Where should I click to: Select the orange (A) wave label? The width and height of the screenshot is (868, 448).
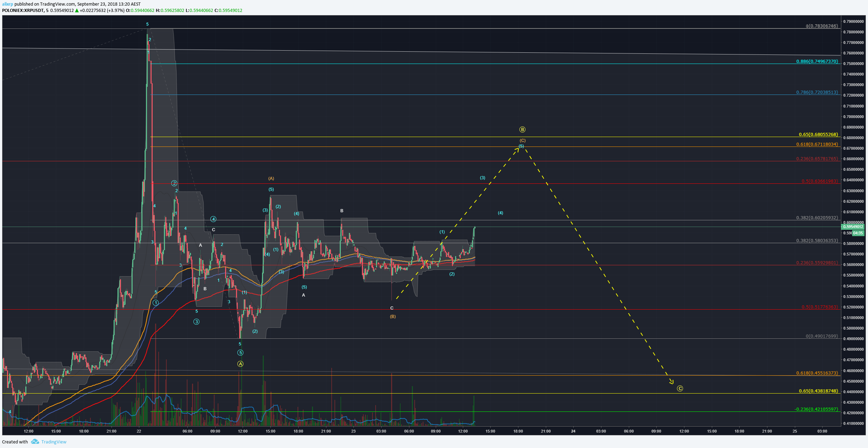271,178
